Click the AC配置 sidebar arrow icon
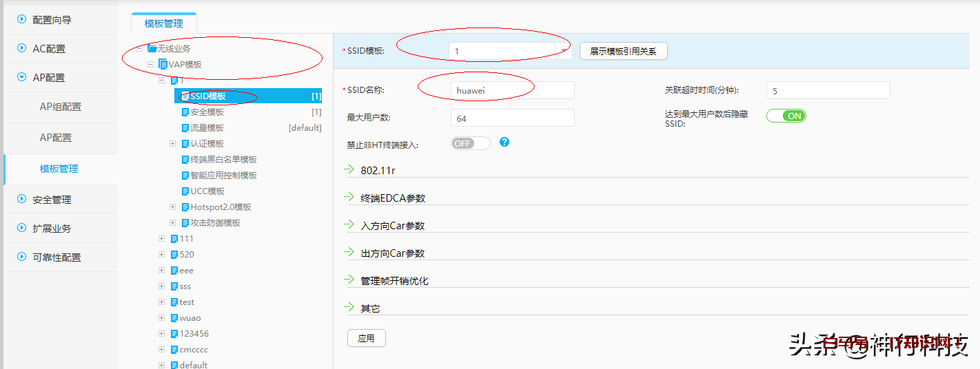 tap(22, 49)
